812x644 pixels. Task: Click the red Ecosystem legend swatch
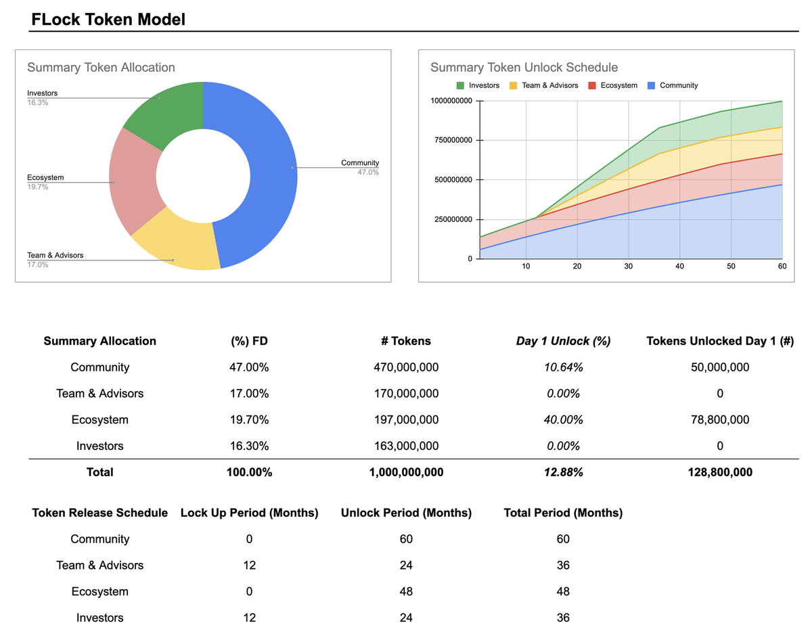click(592, 86)
